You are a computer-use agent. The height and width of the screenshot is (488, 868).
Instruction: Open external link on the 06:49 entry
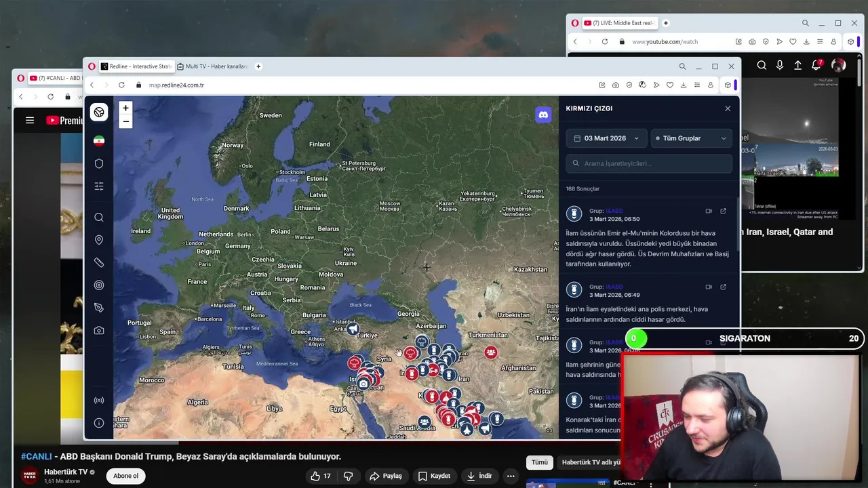(x=723, y=287)
